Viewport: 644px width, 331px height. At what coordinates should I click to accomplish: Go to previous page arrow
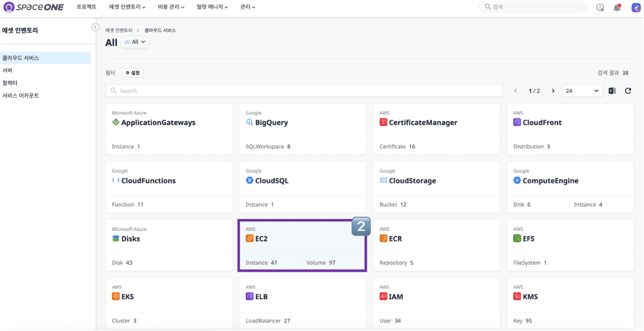point(516,91)
